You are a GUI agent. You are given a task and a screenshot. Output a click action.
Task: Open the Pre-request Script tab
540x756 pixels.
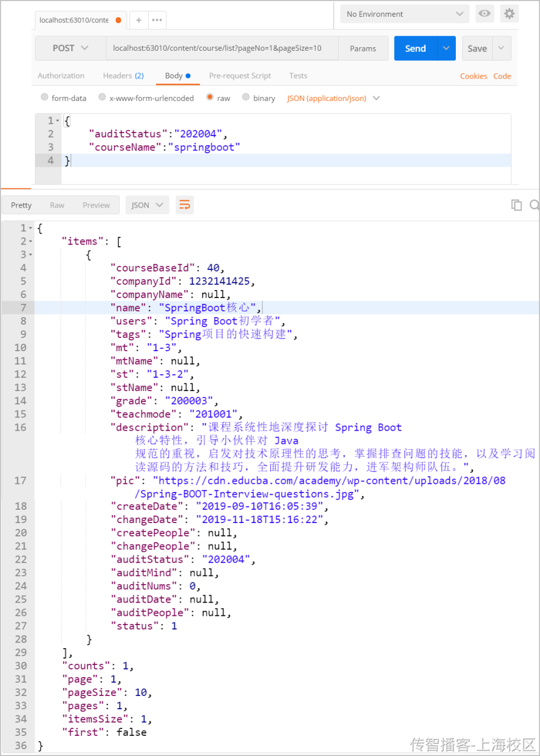pos(240,76)
